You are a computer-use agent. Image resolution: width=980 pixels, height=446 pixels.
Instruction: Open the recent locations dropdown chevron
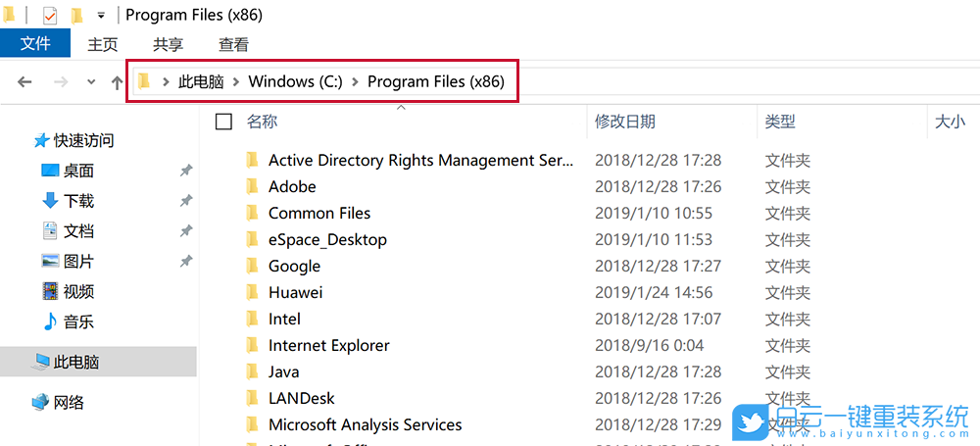[91, 82]
